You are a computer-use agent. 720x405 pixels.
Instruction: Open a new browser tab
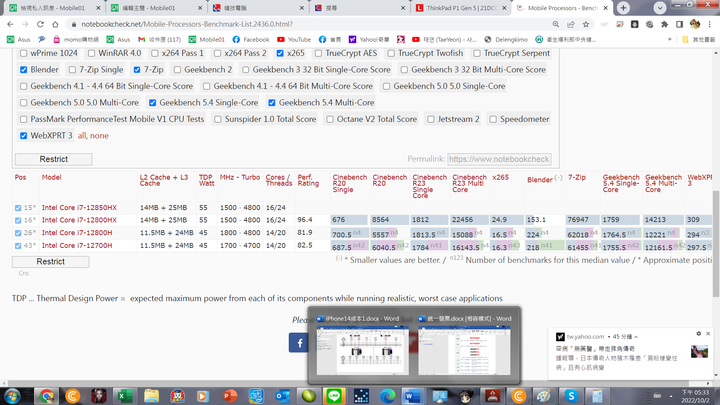[623, 8]
